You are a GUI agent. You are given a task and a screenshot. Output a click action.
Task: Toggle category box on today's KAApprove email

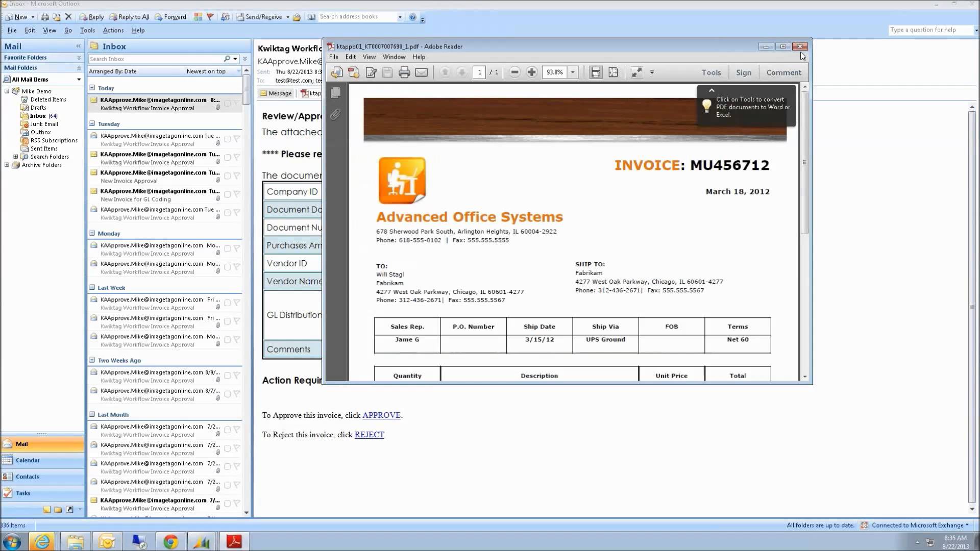coord(228,103)
